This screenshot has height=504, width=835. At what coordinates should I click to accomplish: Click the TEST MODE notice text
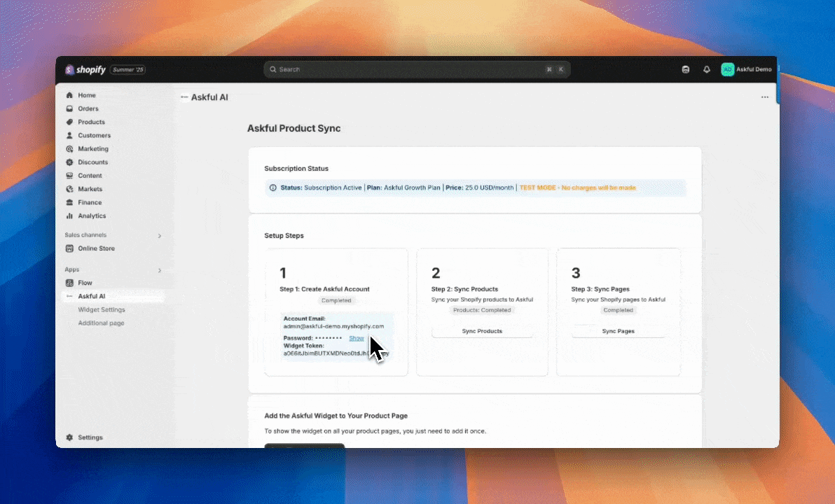pos(577,188)
